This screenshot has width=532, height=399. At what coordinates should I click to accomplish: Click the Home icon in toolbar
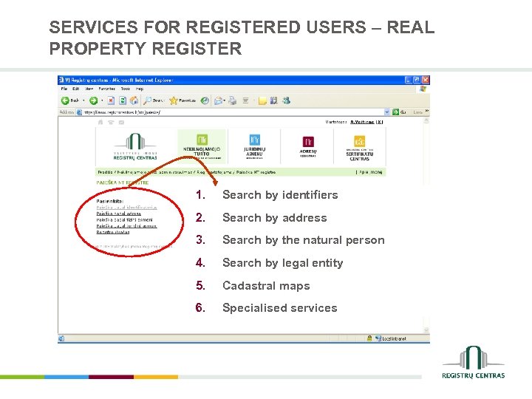(134, 100)
